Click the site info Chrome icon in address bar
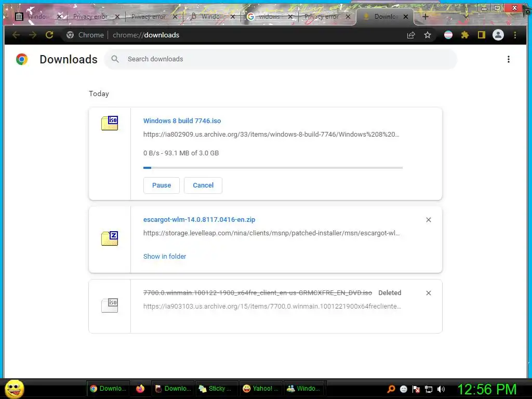The width and height of the screenshot is (532, 399). click(70, 35)
